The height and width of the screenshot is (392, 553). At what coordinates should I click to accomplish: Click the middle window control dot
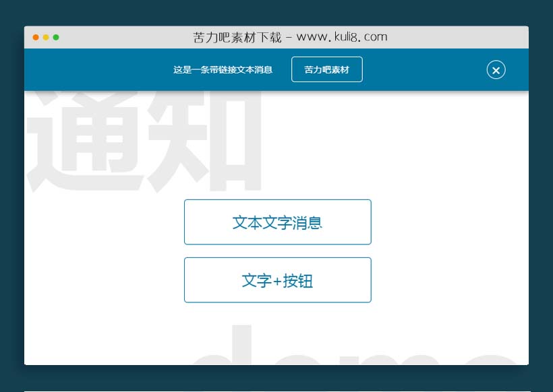click(45, 38)
